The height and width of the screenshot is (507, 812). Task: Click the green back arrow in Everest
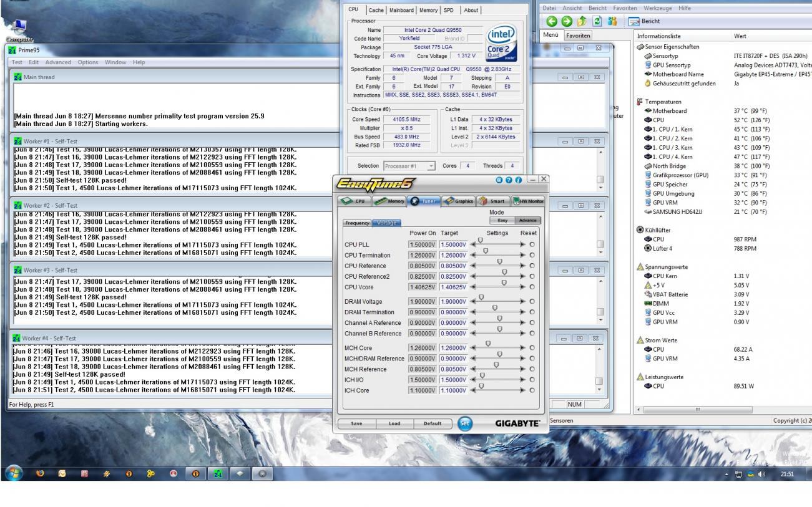(552, 21)
